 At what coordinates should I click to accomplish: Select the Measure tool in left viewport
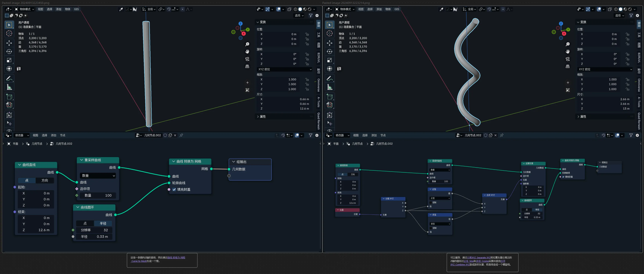pyautogui.click(x=9, y=87)
